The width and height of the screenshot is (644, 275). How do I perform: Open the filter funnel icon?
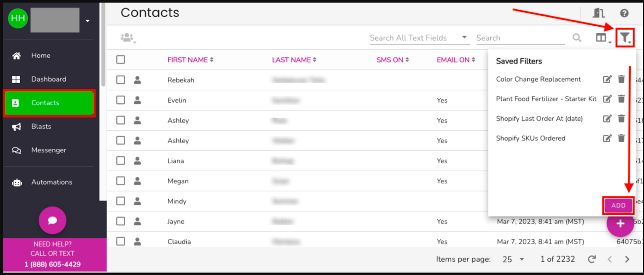coord(625,38)
